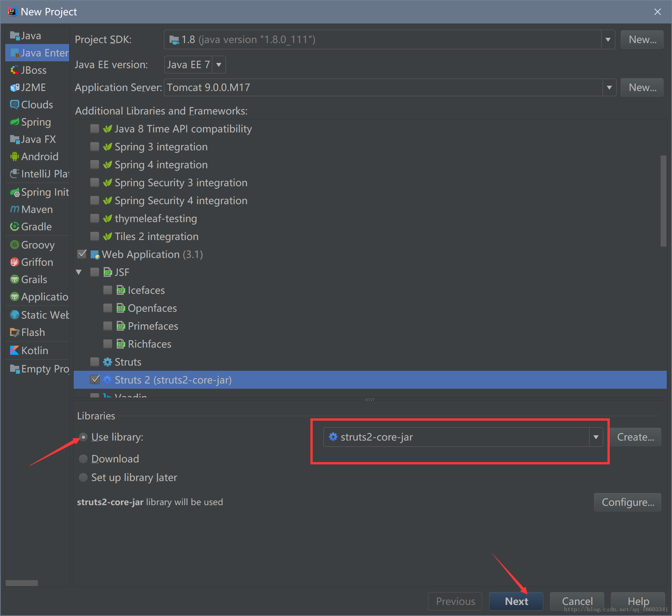
Task: Choose the Kotlin icon
Action: click(15, 350)
